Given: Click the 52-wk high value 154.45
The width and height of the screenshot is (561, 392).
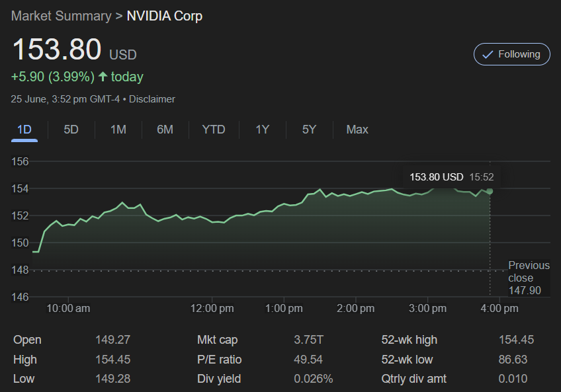Looking at the screenshot, I should [517, 340].
